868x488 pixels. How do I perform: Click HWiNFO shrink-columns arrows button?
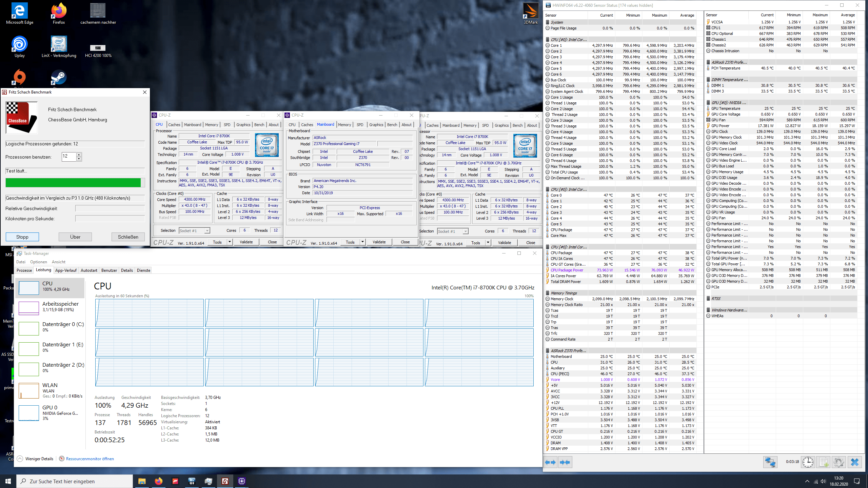pos(565,462)
